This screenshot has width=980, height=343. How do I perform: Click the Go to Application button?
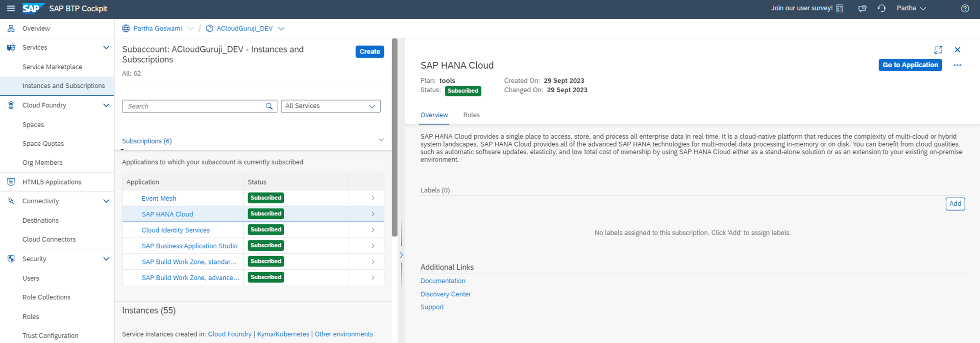click(910, 65)
